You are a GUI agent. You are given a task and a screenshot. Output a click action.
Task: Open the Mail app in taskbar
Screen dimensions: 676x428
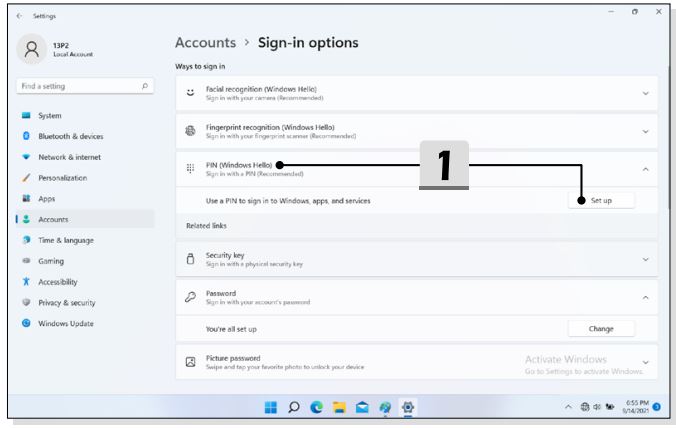[361, 408]
